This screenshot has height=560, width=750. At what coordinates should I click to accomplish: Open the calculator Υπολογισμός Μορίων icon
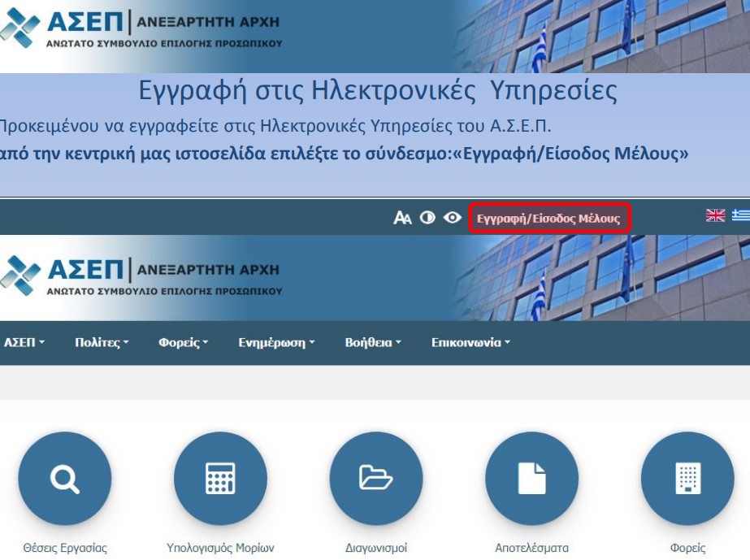(x=220, y=479)
